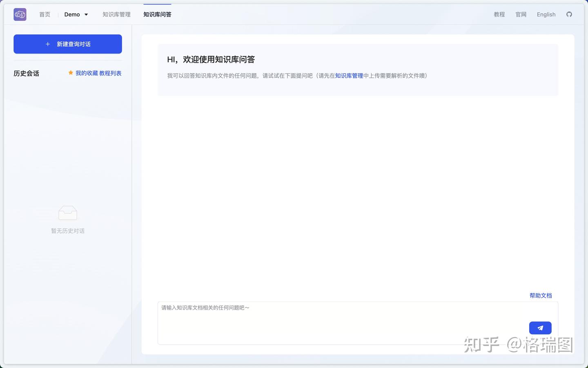Click 我的收藏 favorites link

pyautogui.click(x=86, y=73)
